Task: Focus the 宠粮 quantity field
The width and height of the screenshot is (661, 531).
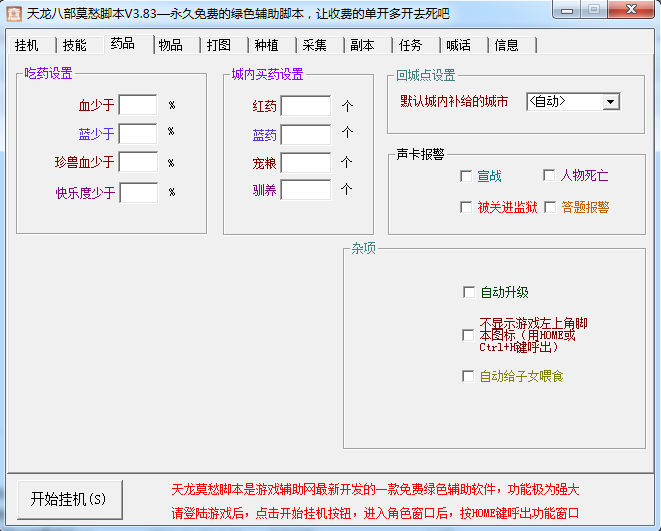Action: (306, 163)
